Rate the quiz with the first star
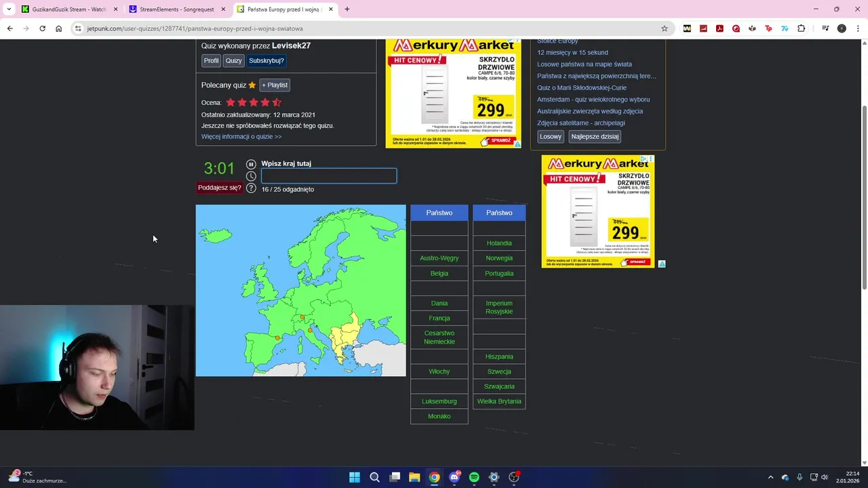 pyautogui.click(x=231, y=102)
